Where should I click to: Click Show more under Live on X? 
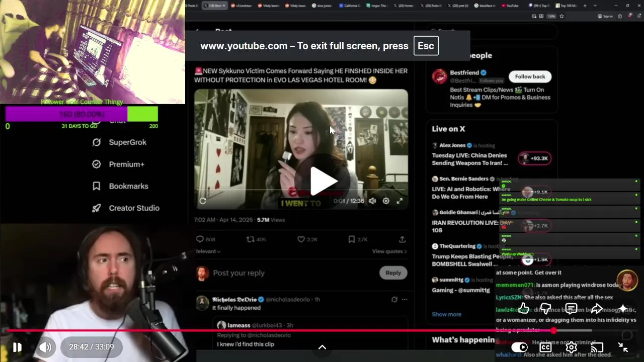[x=446, y=314]
